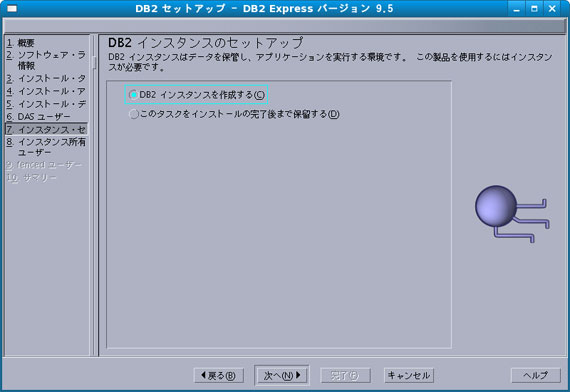Open the window menu icon in title bar
This screenshot has height=392, width=570.
click(12, 8)
